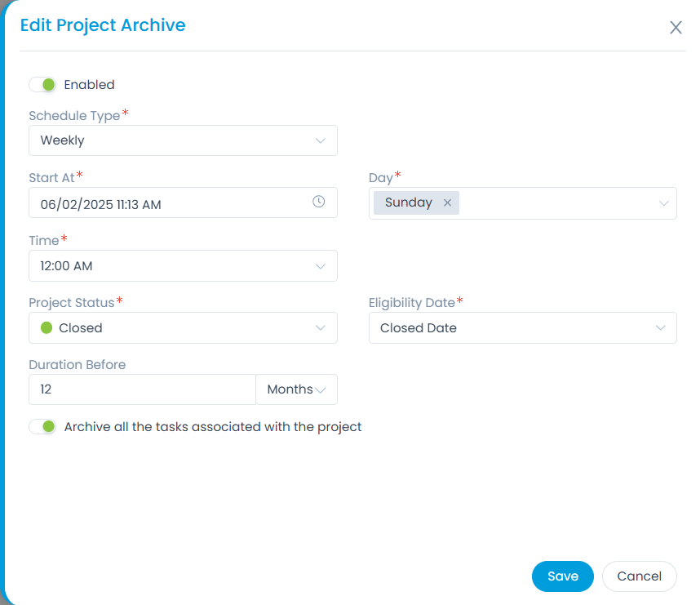The image size is (700, 605).
Task: Click the green status dot beside Closed
Action: coord(46,328)
